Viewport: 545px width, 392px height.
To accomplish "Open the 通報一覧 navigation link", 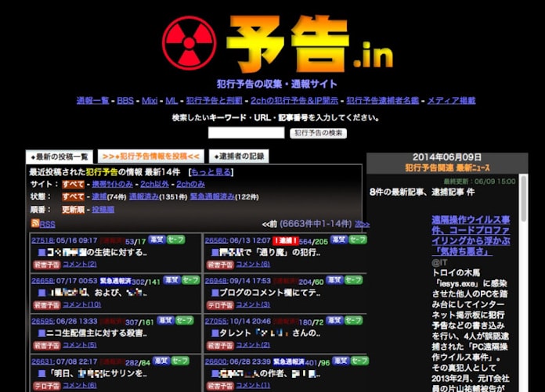I will [x=93, y=101].
